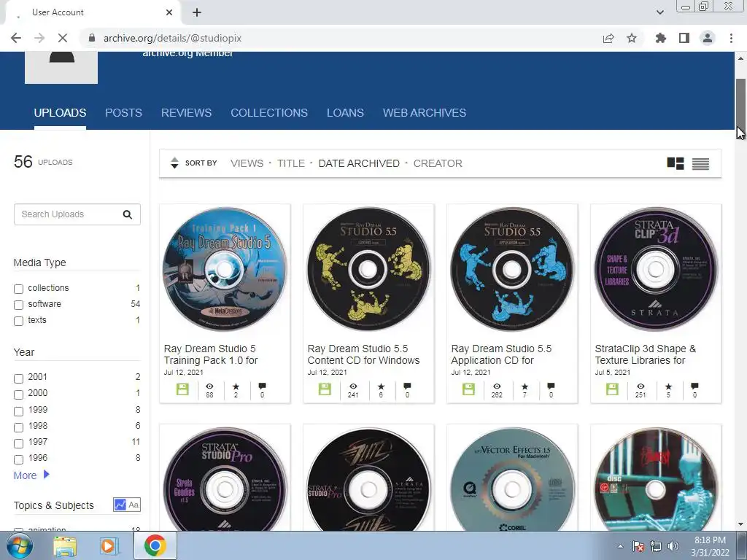
Task: Filter by collections media type
Action: coord(18,289)
